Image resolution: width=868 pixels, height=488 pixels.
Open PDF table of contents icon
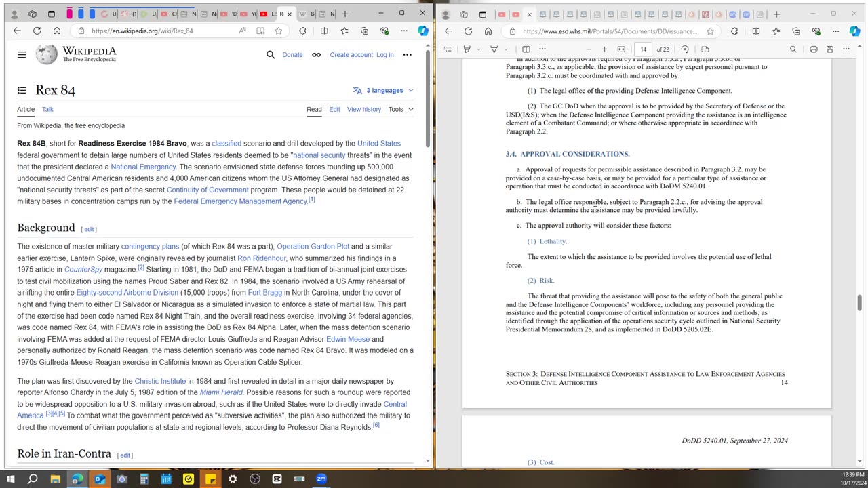(x=448, y=49)
